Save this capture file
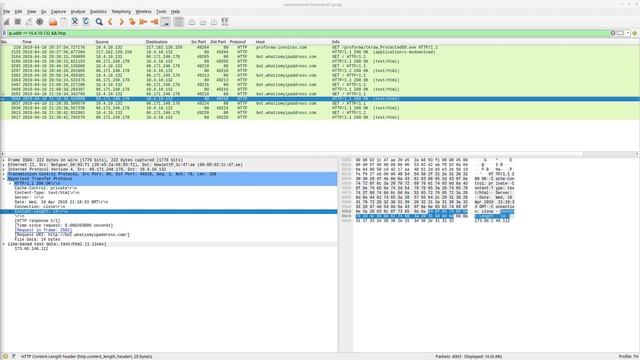This screenshot has height=360, width=640. tap(64, 22)
